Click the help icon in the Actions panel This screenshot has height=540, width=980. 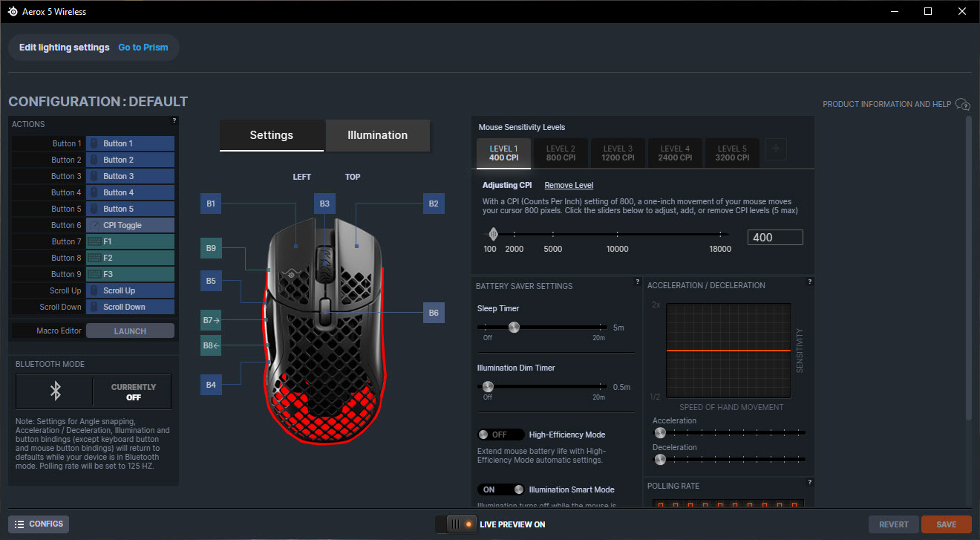174,120
